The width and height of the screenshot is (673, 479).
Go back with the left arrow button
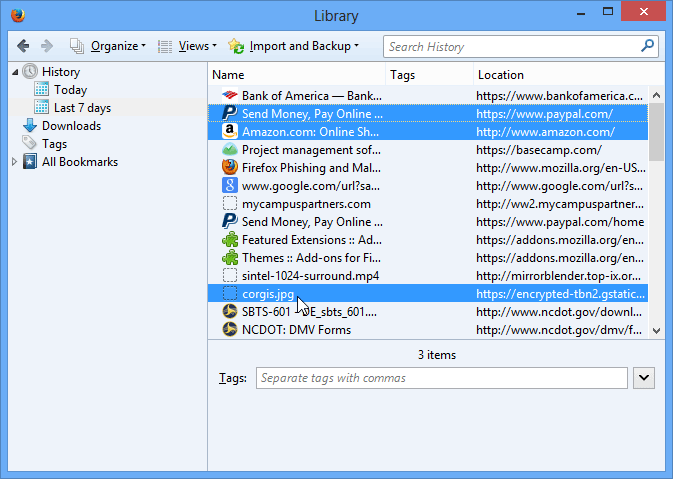(x=23, y=46)
